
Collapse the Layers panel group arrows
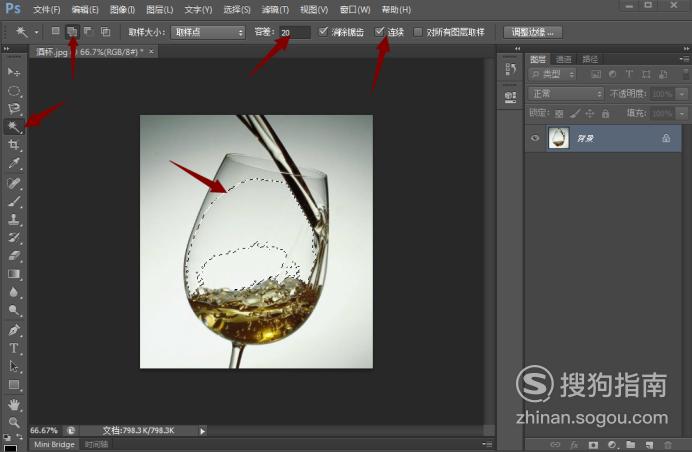(x=686, y=48)
